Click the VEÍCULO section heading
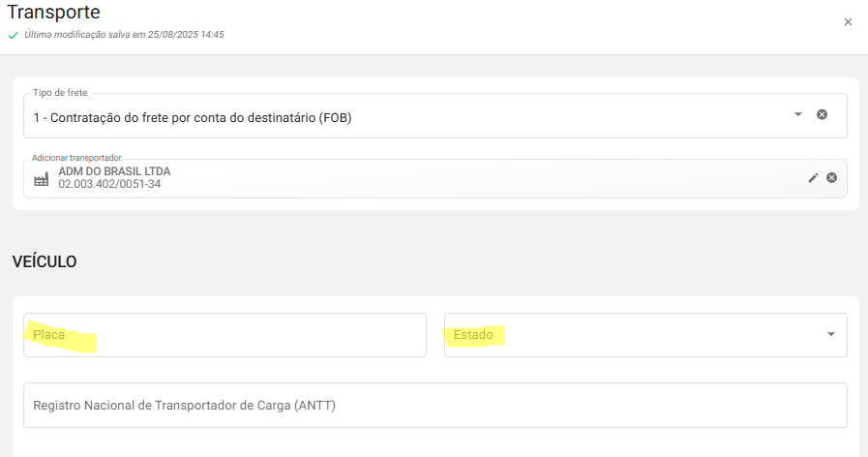This screenshot has height=457, width=868. 45,261
